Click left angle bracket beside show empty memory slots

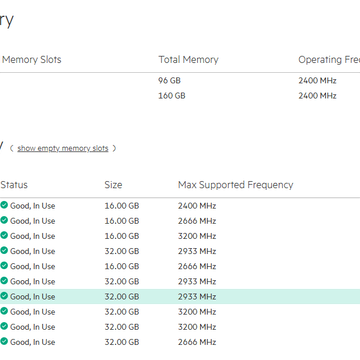11,148
